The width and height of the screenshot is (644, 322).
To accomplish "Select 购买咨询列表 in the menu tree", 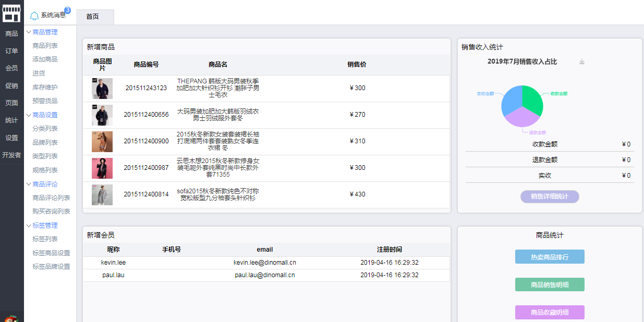I will pos(51,212).
